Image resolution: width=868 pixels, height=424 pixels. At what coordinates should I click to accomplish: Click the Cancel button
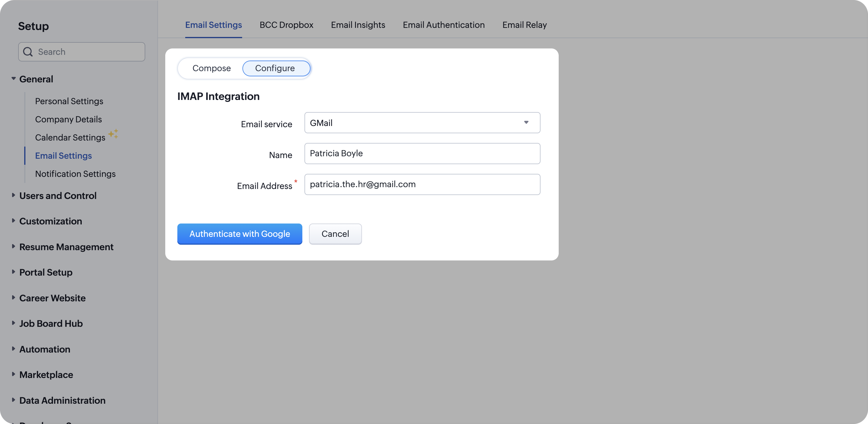click(335, 234)
